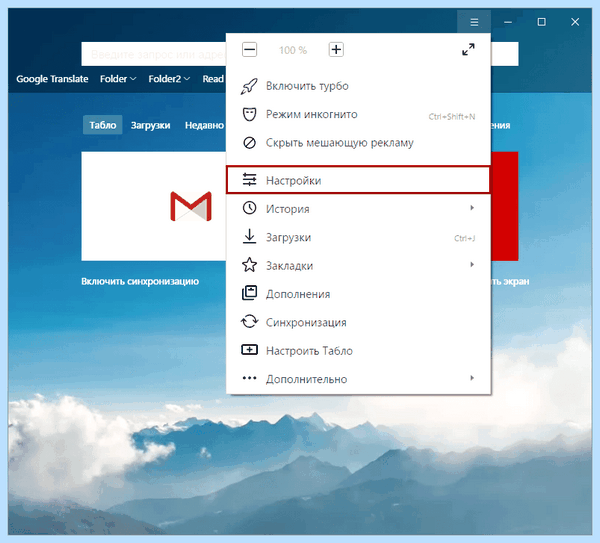Open the Read bookmark in the bar
Image resolution: width=600 pixels, height=543 pixels.
tap(213, 79)
